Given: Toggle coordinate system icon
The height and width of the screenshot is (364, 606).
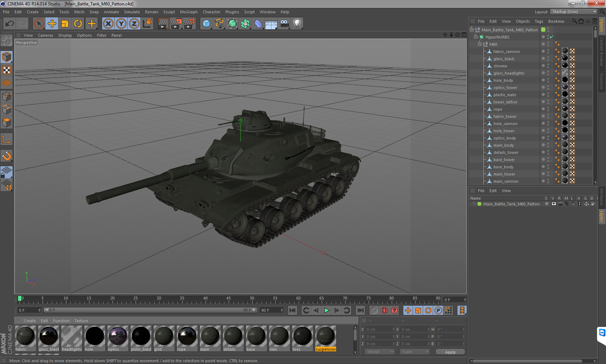Looking at the screenshot, I should [x=147, y=24].
